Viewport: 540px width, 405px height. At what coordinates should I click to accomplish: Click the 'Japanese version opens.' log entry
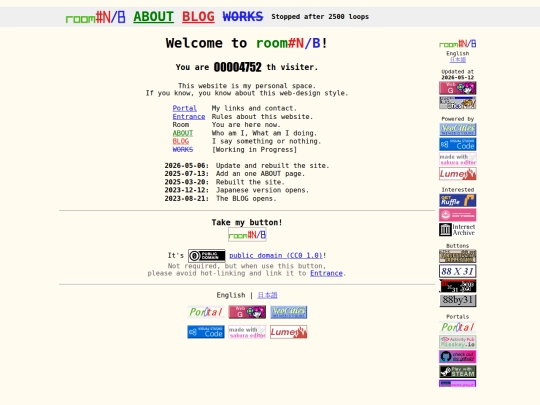coord(262,190)
